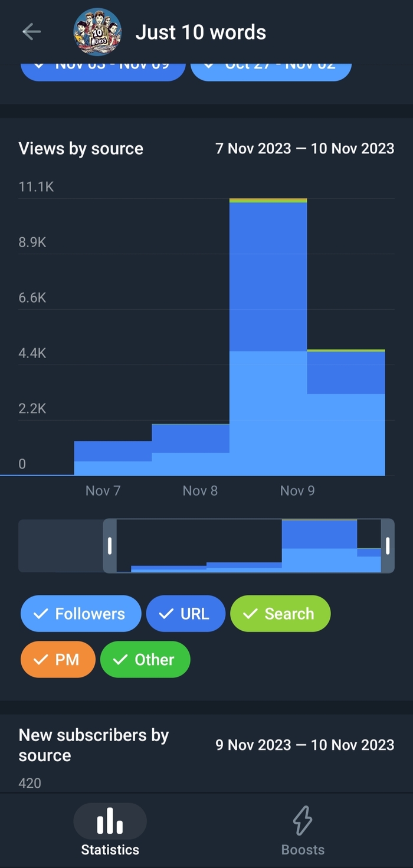Toggle the URL source filter
Screen dimensions: 413x868
(186, 614)
